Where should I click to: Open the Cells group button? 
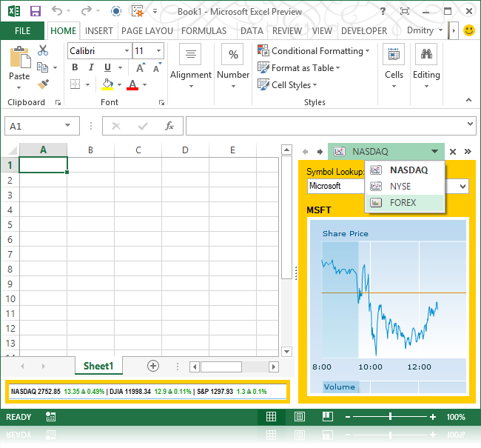(394, 67)
